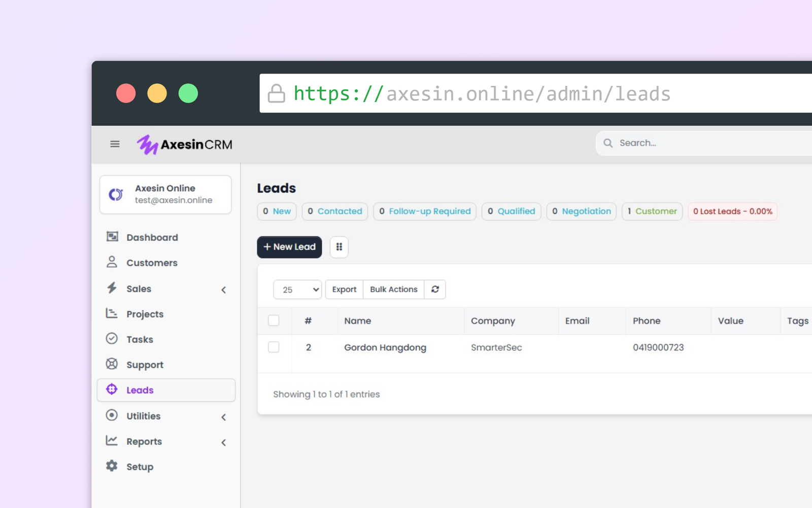The height and width of the screenshot is (508, 812).
Task: Filter leads by Customer status
Action: (x=652, y=211)
